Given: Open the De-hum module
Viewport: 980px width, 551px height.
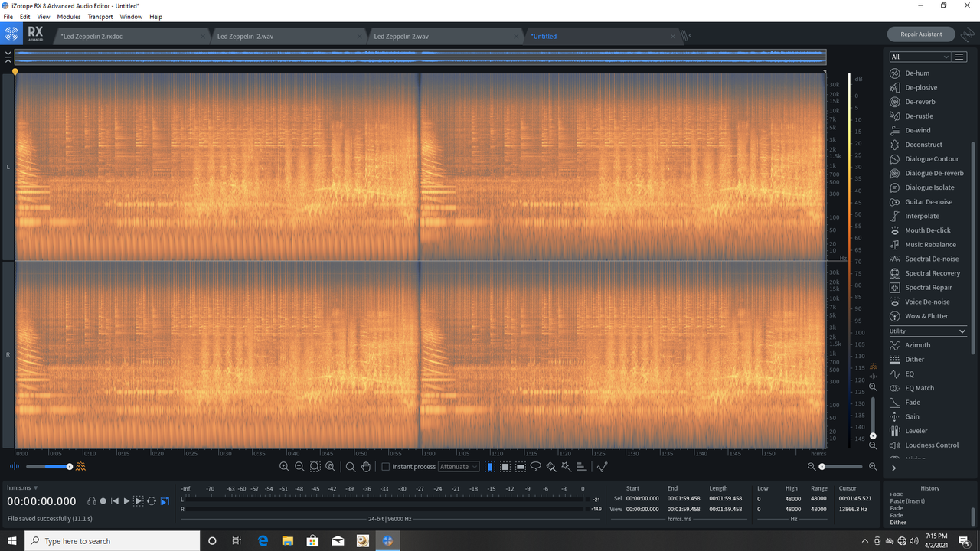Looking at the screenshot, I should 928,73.
